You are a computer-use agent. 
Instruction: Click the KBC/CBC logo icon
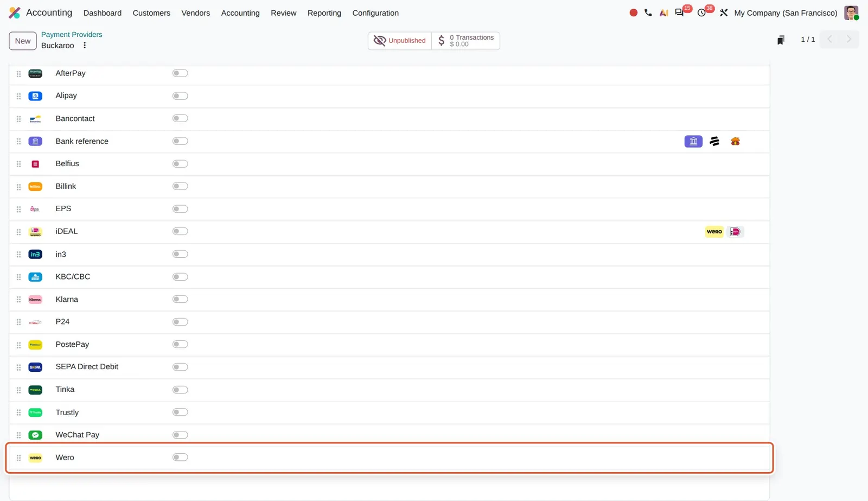point(35,277)
